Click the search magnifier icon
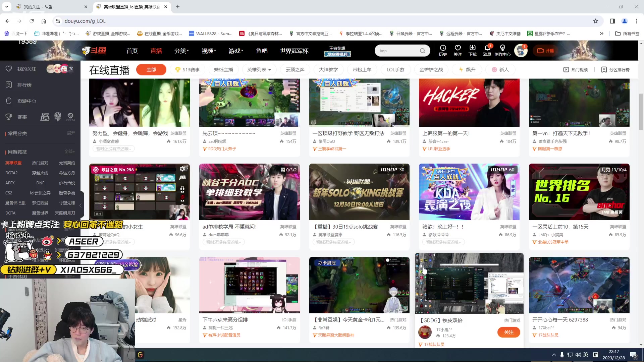 tap(422, 51)
